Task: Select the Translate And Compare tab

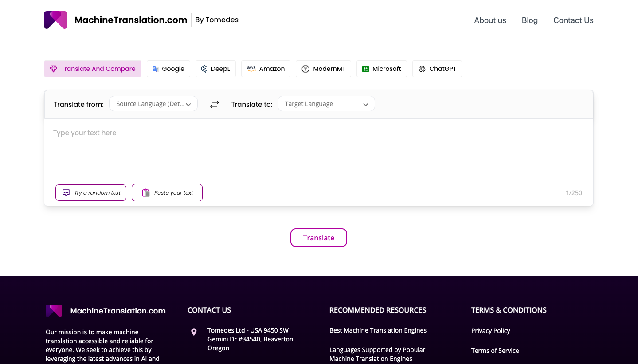Action: coord(93,69)
